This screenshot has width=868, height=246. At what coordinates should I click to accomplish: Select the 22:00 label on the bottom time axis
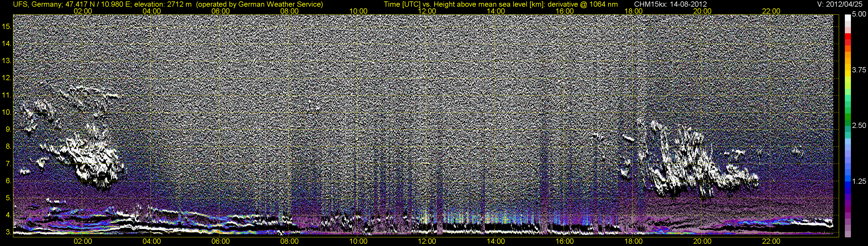click(x=771, y=241)
